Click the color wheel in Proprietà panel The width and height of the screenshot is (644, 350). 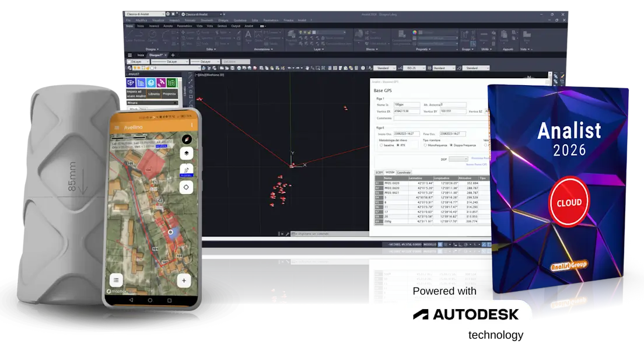click(414, 32)
